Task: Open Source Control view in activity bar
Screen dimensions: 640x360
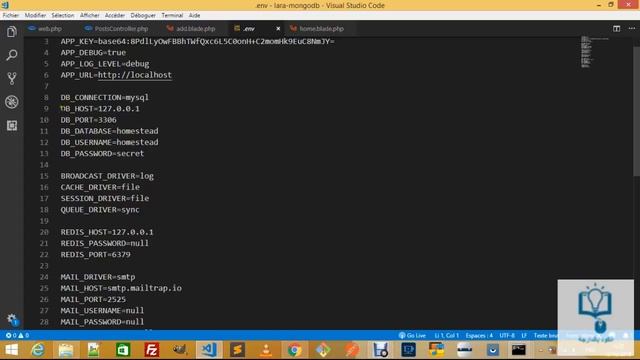Action: tap(12, 78)
